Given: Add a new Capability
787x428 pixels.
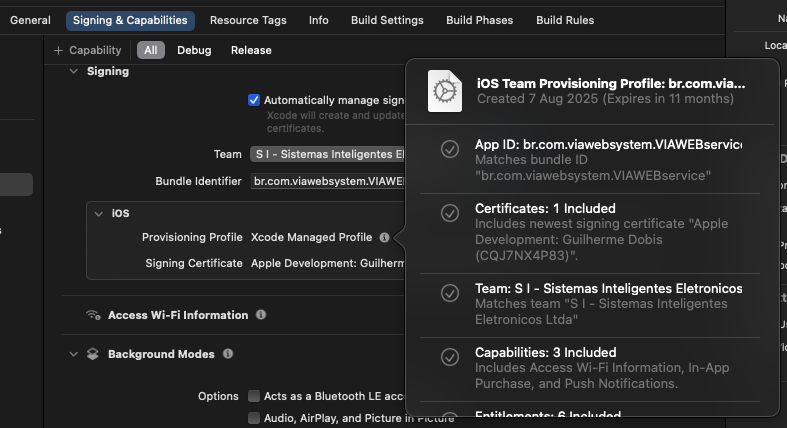Looking at the screenshot, I should click(x=87, y=50).
